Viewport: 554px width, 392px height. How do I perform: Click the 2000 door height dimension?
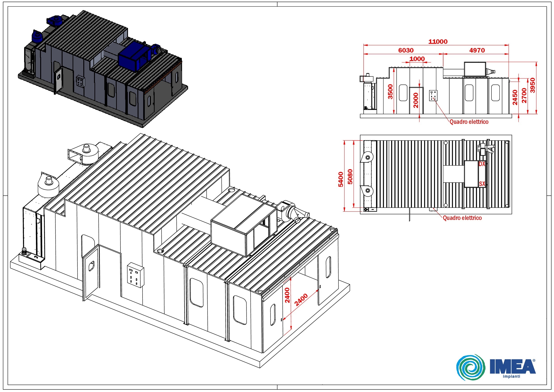coord(416,100)
